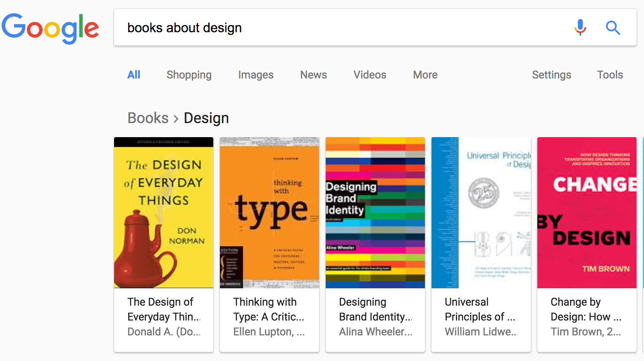Screen dimensions: 644x361
Task: Click the Thinking with Type cover
Action: tap(270, 213)
